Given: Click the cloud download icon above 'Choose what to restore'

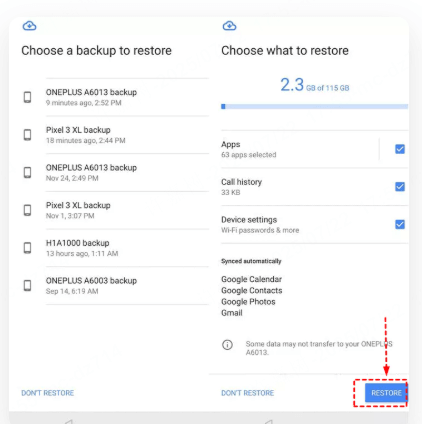Looking at the screenshot, I should (x=229, y=26).
